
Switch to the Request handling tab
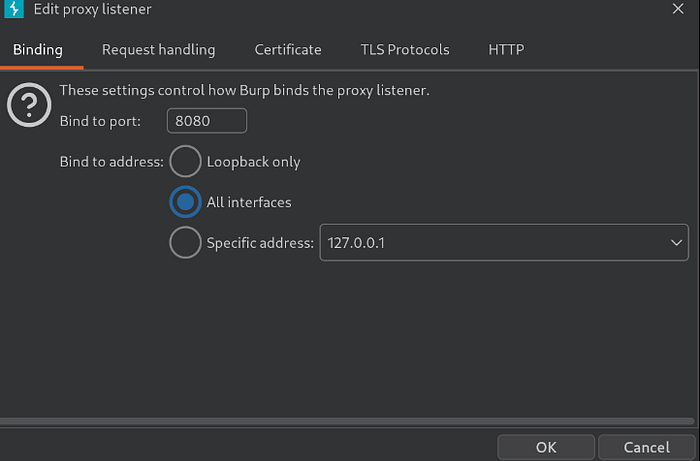click(x=158, y=50)
